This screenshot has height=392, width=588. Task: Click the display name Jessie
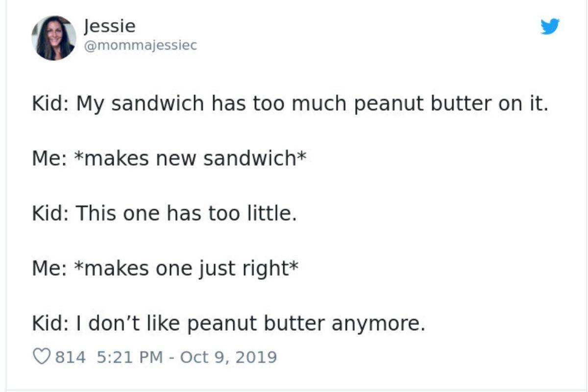(x=110, y=25)
